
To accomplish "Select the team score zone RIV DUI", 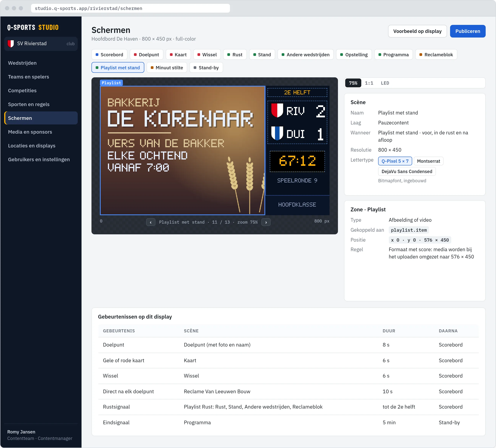I will 297,122.
